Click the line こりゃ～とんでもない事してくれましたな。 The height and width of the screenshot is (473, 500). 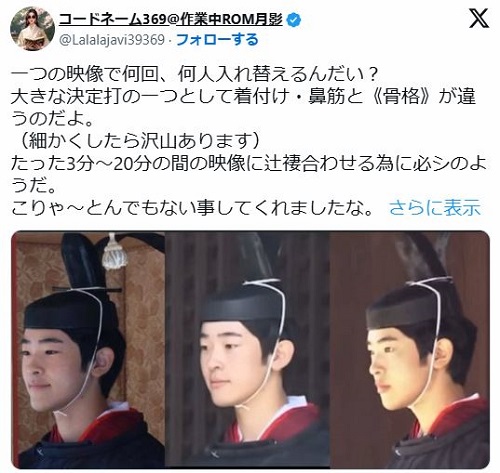tap(192, 208)
